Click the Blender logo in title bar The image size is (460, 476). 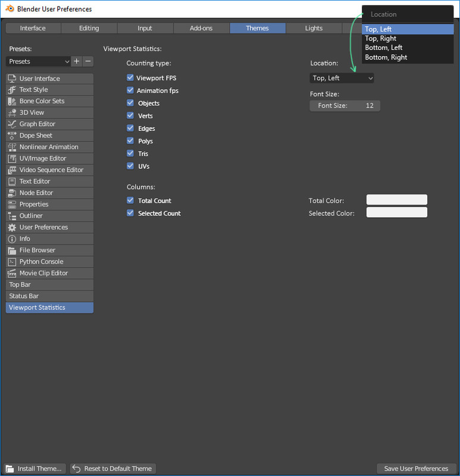click(10, 8)
